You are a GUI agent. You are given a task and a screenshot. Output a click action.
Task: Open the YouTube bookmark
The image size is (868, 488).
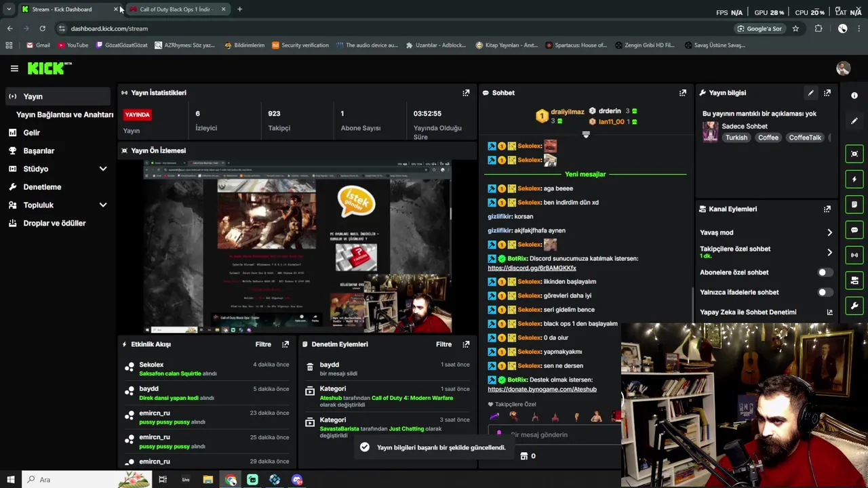click(x=73, y=45)
